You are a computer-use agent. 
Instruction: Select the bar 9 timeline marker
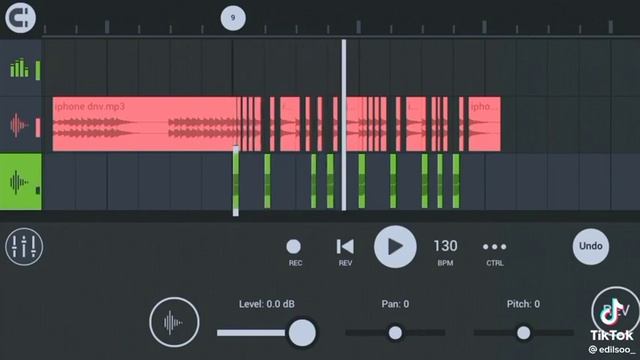pyautogui.click(x=233, y=18)
